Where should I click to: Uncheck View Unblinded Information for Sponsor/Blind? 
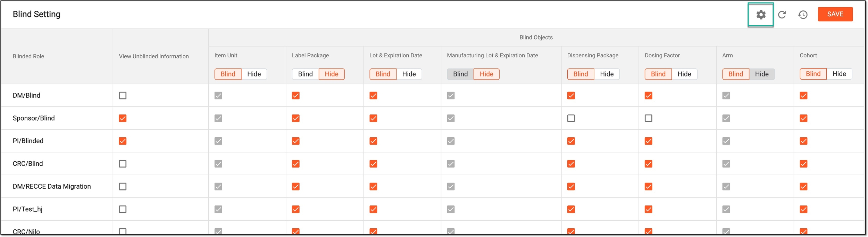coord(123,118)
